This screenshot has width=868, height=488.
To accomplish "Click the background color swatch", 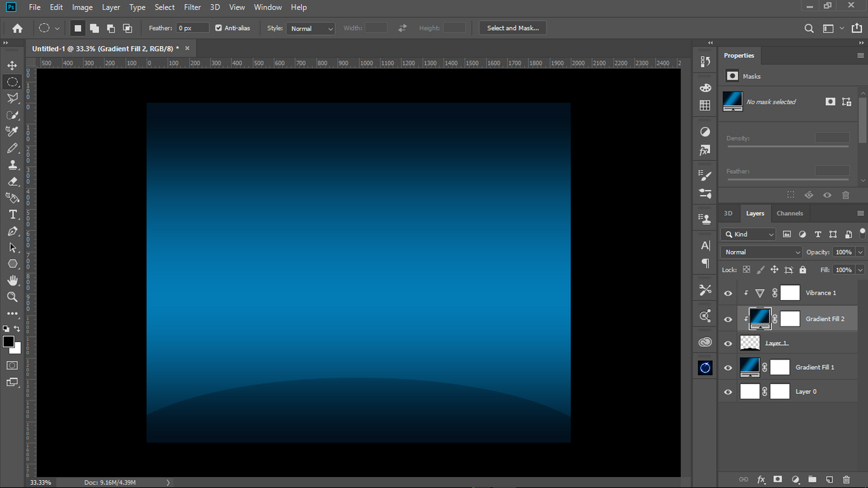I will pos(17,350).
